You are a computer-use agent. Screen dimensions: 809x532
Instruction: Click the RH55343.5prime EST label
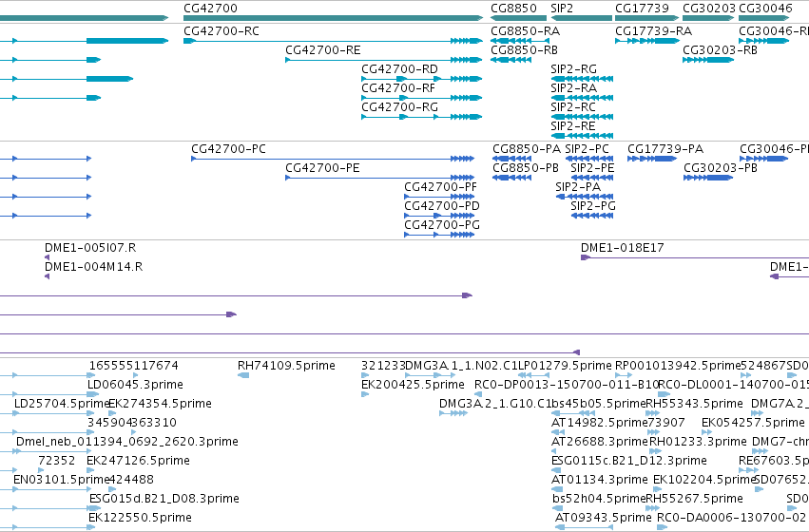[695, 404]
